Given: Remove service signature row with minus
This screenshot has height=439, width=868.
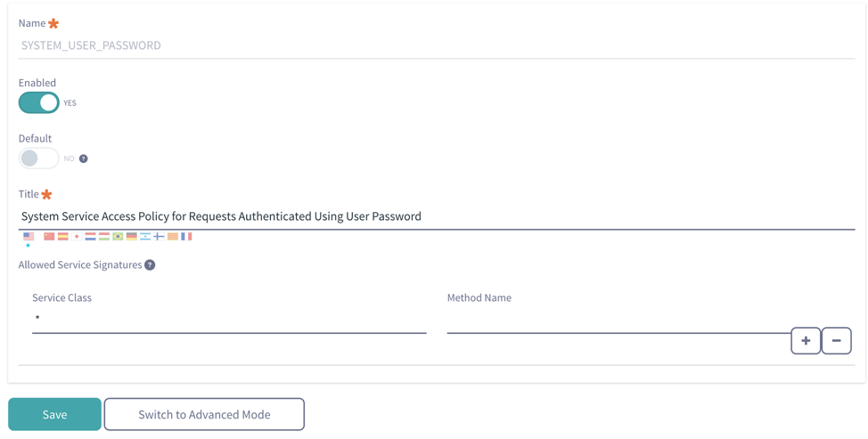Looking at the screenshot, I should coord(836,341).
